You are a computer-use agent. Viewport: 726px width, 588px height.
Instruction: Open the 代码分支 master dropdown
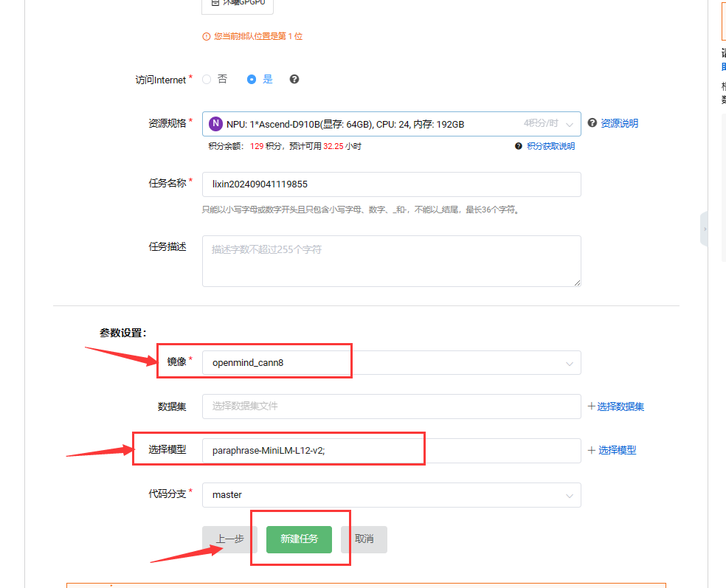tap(391, 495)
